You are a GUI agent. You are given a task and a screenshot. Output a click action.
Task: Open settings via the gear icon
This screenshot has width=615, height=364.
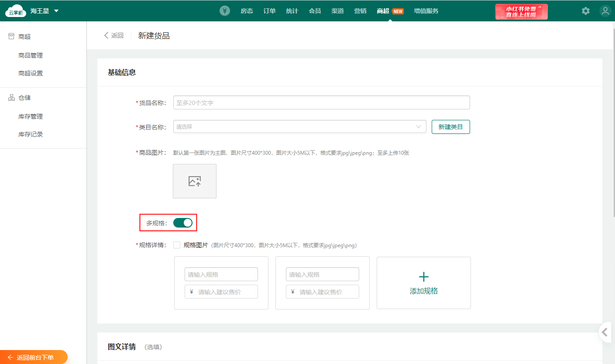[585, 11]
